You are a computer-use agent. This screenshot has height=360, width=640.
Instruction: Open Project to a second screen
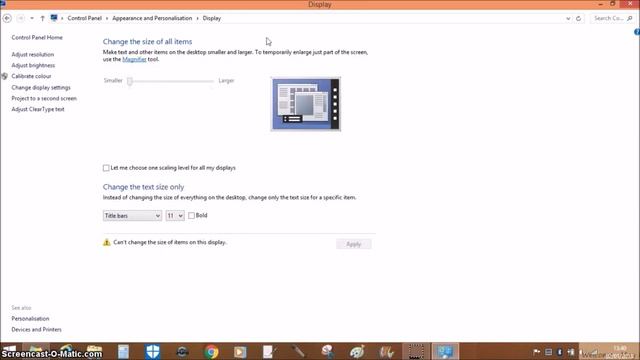(44, 98)
